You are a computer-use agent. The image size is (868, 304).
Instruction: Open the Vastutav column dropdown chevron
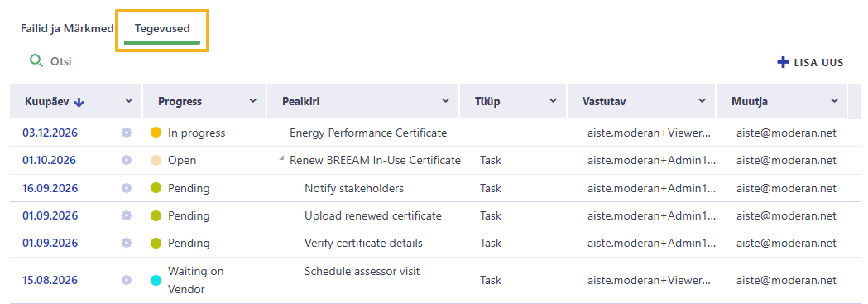tap(703, 101)
